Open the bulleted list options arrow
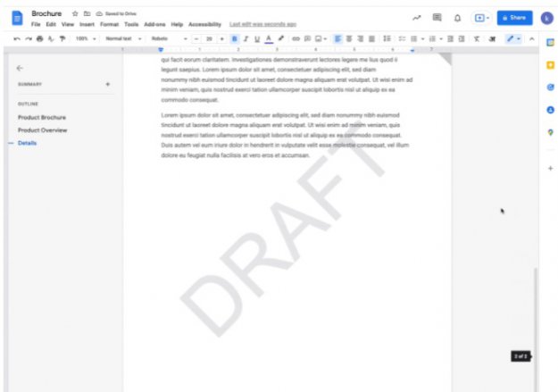 coord(422,38)
